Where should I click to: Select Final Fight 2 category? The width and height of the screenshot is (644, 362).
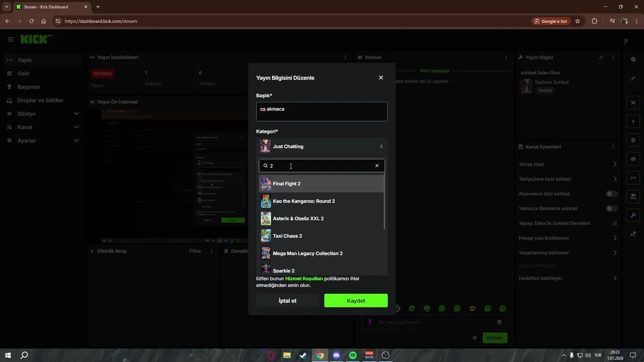pos(321,184)
